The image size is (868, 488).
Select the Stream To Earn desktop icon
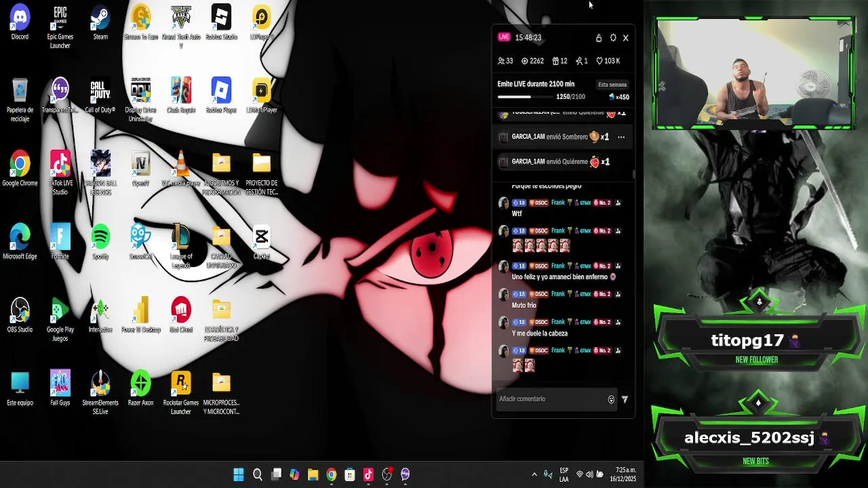140,23
